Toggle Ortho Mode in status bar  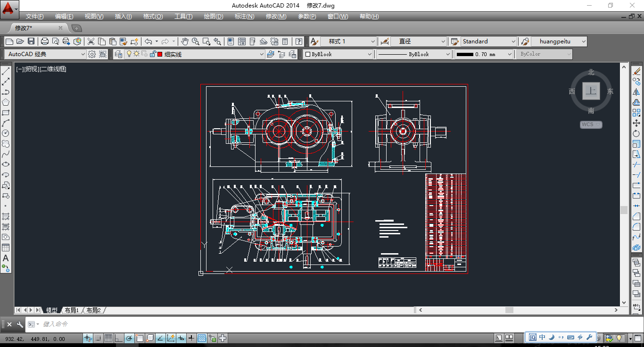[x=119, y=338]
